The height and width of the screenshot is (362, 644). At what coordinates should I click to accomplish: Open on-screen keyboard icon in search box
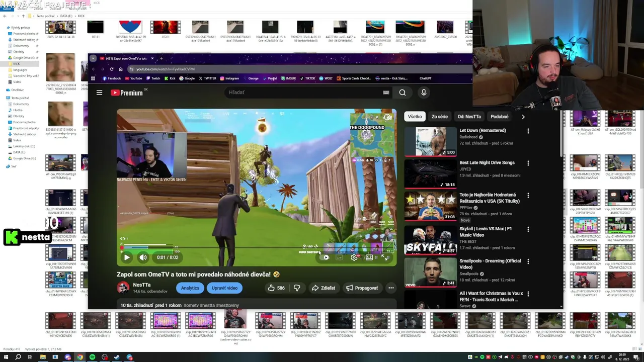[386, 93]
